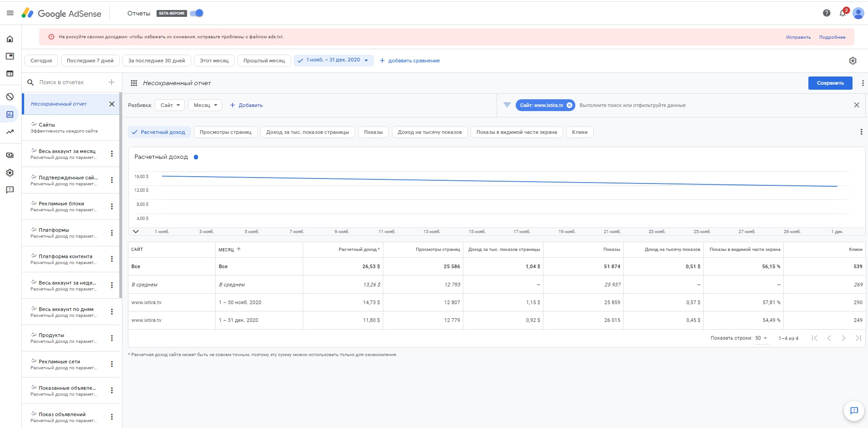Viewport: 868px width, 428px height.
Task: Toggle the Расчетный доход metric chip
Action: [158, 132]
